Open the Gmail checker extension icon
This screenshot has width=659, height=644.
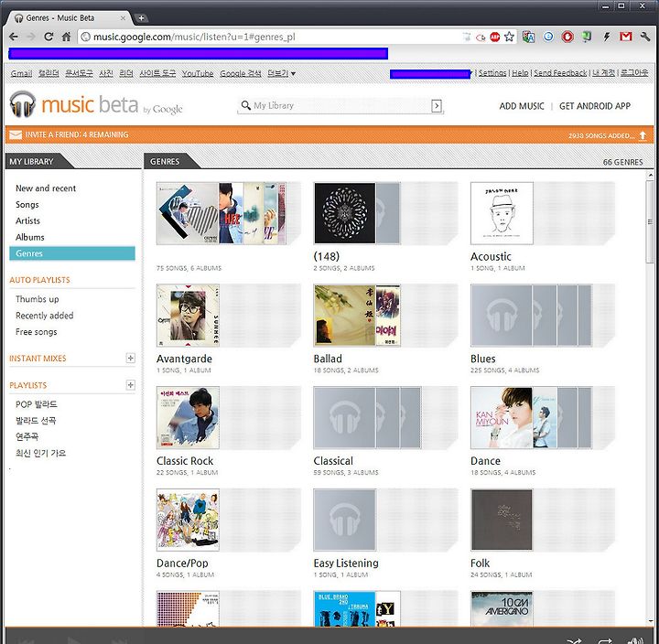coord(626,37)
